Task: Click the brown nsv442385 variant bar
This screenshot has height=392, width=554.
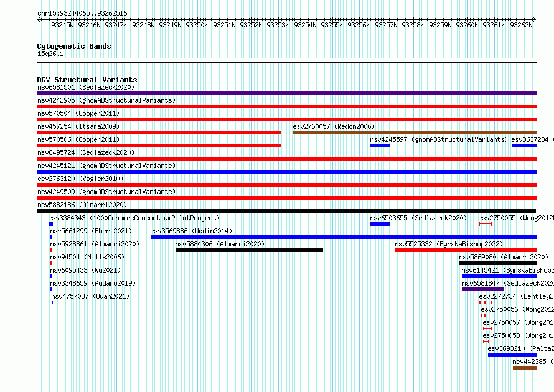Action: tap(525, 368)
